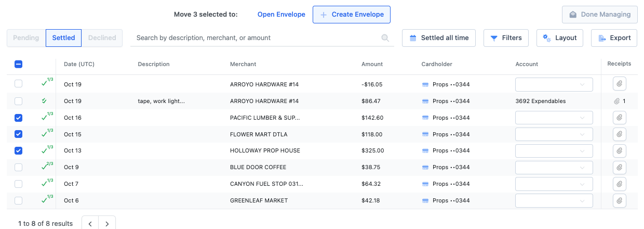This screenshot has height=229, width=644.
Task: Click card icon in Flower Mart DTLA row
Action: (425, 134)
